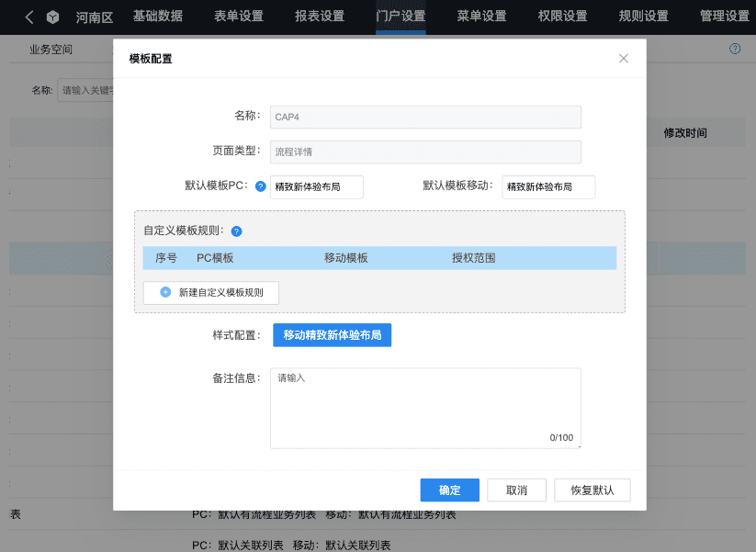
Task: Select the 门户设置 menu tab
Action: pyautogui.click(x=401, y=17)
